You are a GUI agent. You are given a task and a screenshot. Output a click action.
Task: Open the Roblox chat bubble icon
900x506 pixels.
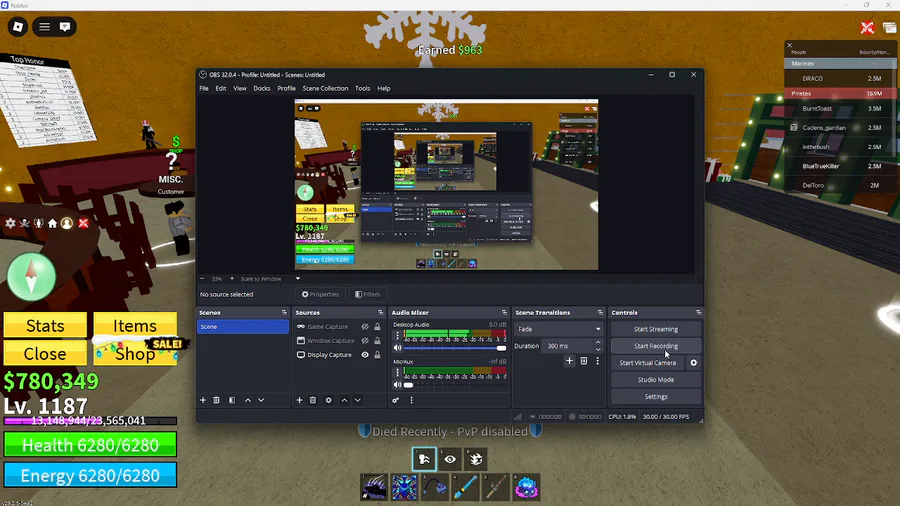tap(65, 27)
